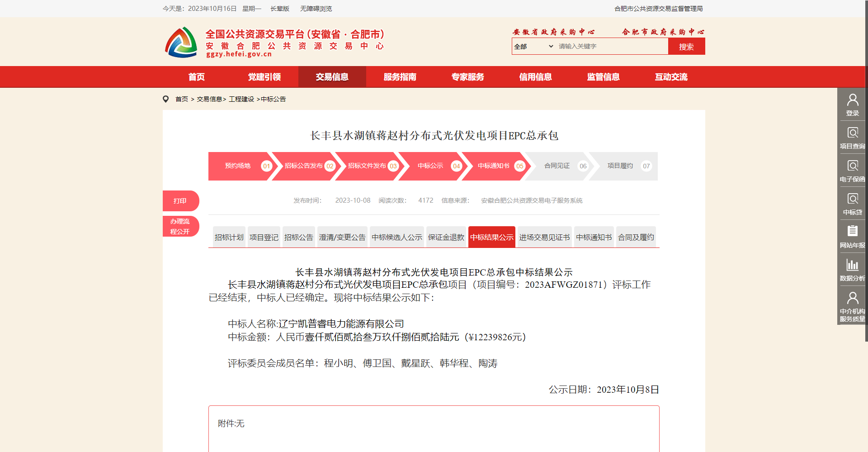This screenshot has height=452, width=868.
Task: Go to 服务指南 in the navigation bar
Action: tap(400, 77)
